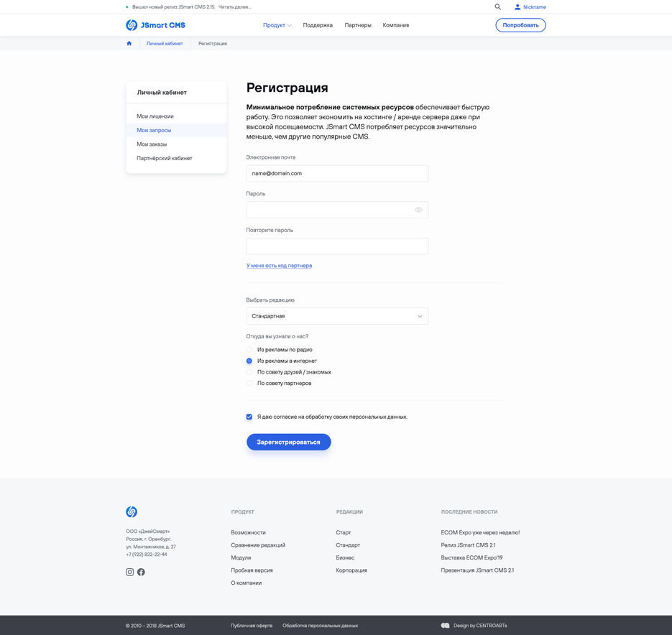672x635 pixels.
Task: Click the search magnifier icon
Action: pos(497,7)
